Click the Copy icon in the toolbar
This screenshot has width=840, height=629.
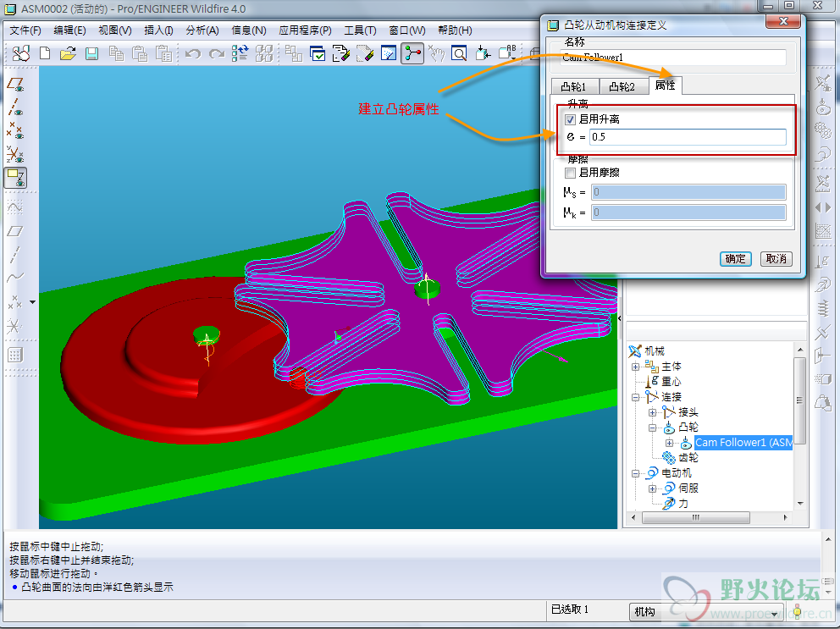(x=116, y=53)
